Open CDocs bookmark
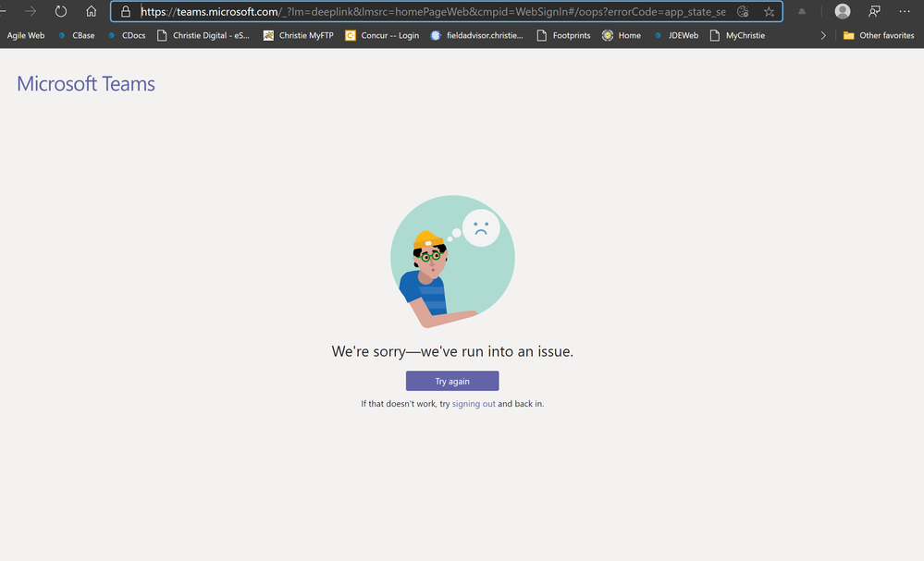 tap(127, 35)
